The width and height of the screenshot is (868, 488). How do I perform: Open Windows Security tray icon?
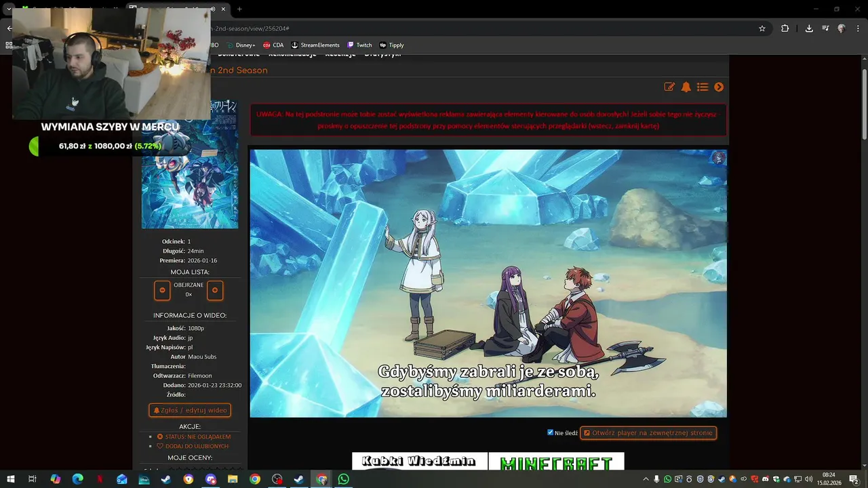776,479
